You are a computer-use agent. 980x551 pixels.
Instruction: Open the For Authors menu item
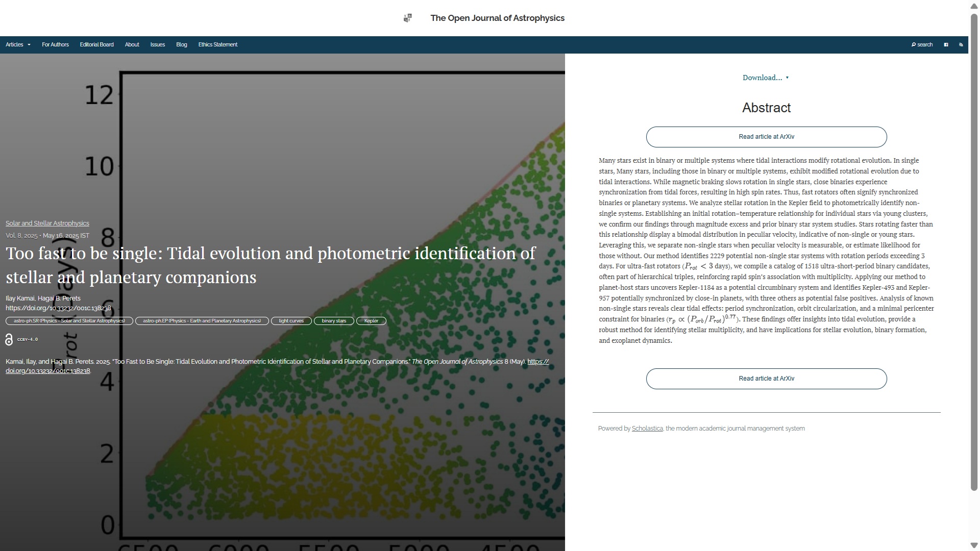[x=55, y=45]
